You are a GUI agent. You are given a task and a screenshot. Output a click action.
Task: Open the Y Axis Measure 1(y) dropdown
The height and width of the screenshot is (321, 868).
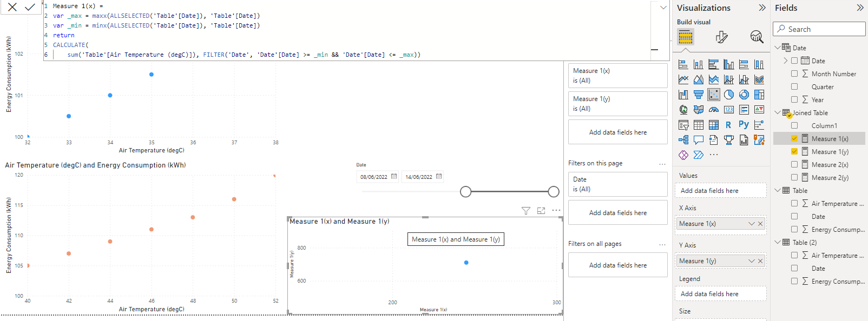(751, 261)
